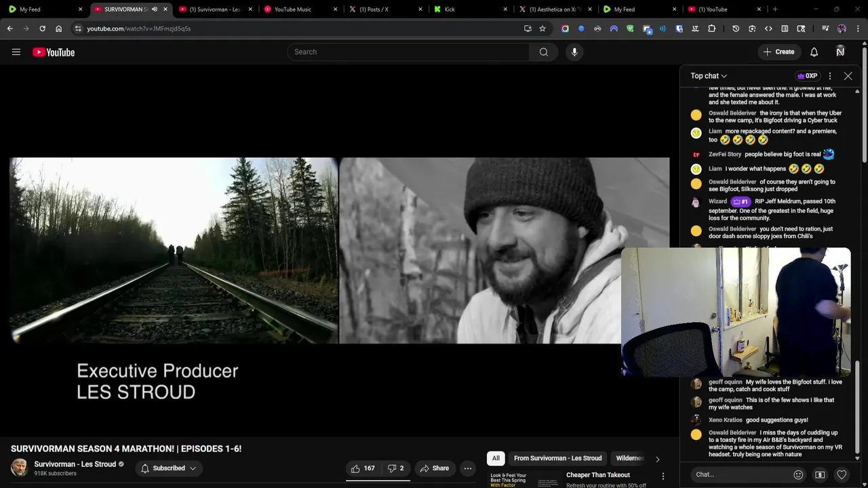Open the browser extensions puzzle icon

pyautogui.click(x=711, y=28)
